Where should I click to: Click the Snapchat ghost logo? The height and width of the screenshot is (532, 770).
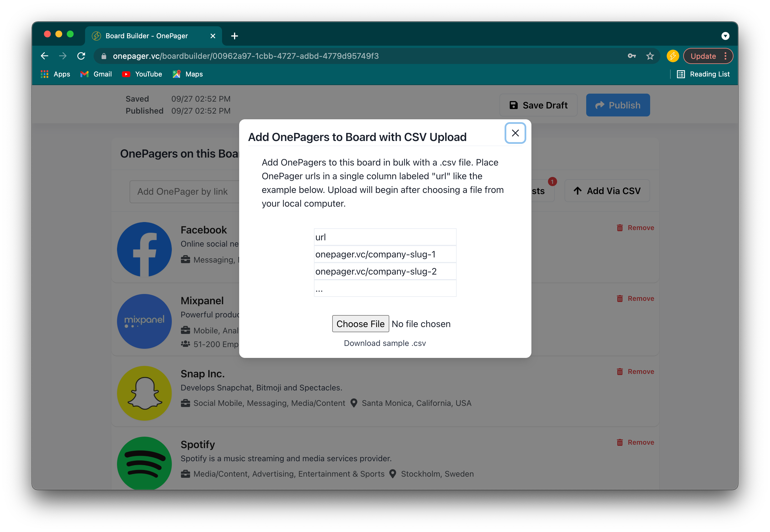point(144,393)
